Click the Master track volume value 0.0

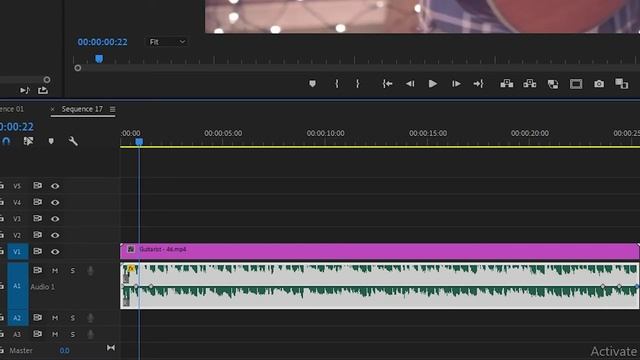click(x=64, y=351)
